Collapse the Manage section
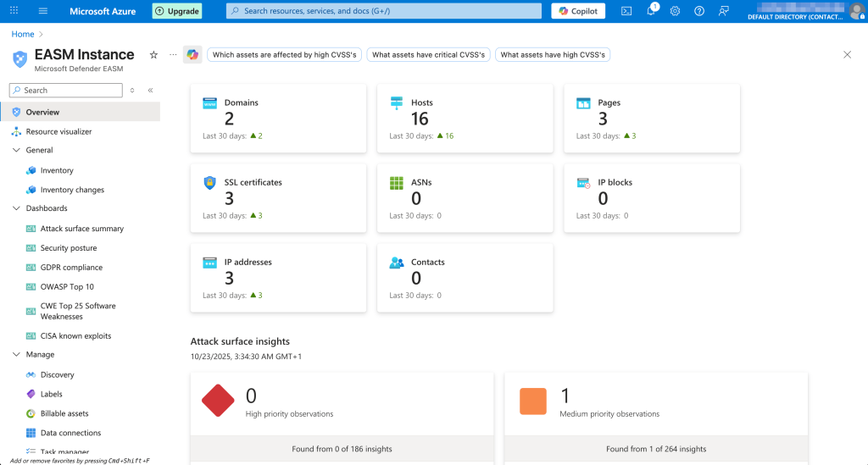This screenshot has height=465, width=868. coord(17,355)
